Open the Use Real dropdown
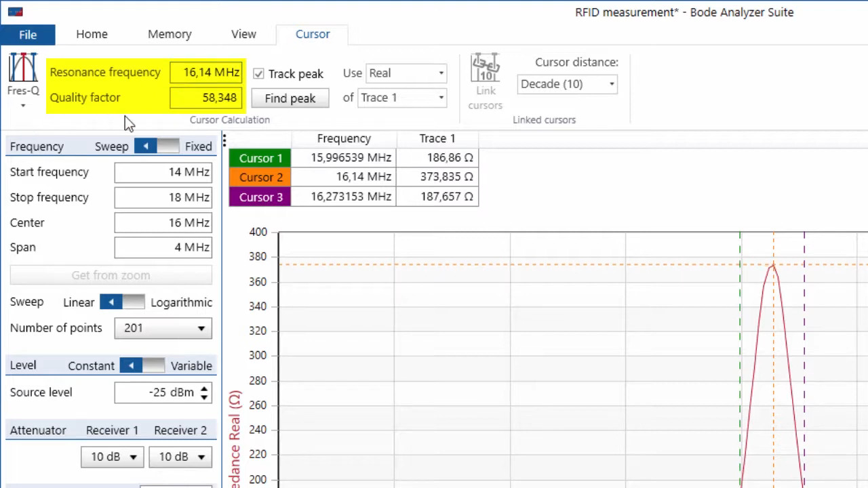868x488 pixels. tap(406, 73)
